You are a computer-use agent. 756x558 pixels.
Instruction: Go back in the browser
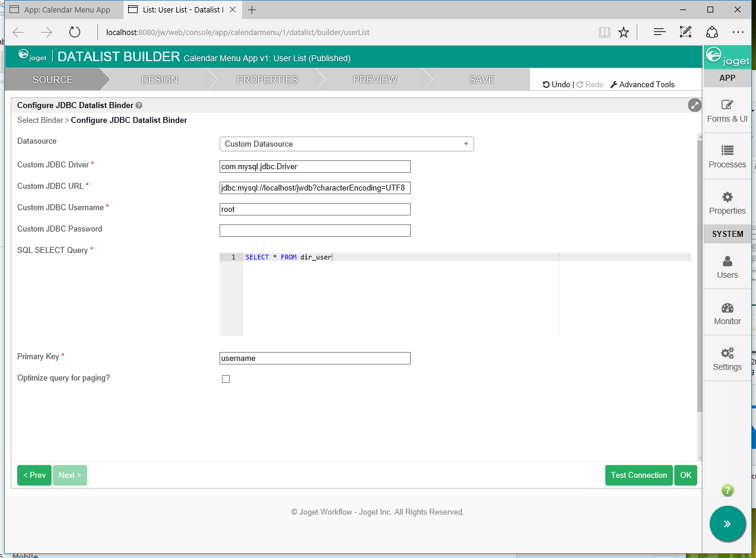[18, 32]
